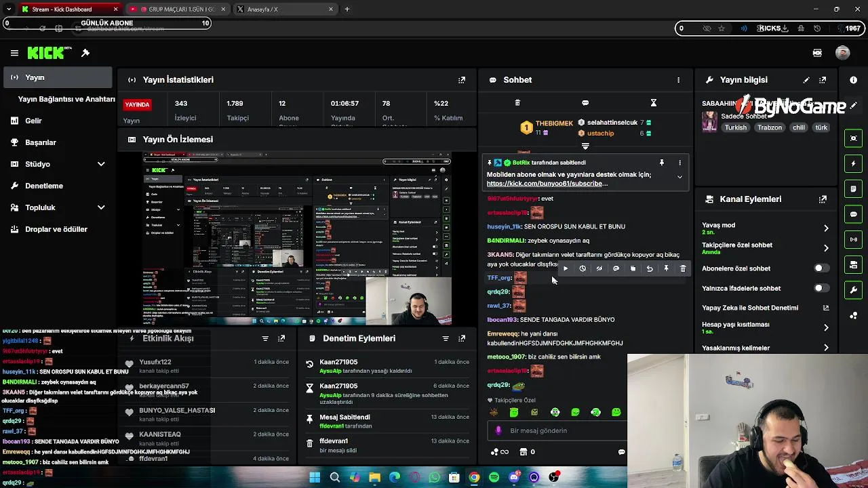
Task: Open WhatsApp from the taskbar
Action: [x=435, y=477]
